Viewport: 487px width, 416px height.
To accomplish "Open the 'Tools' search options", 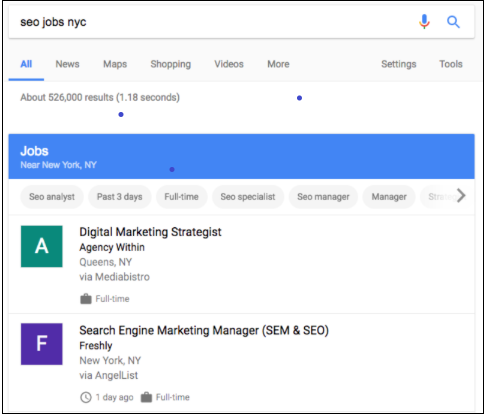I will (451, 64).
